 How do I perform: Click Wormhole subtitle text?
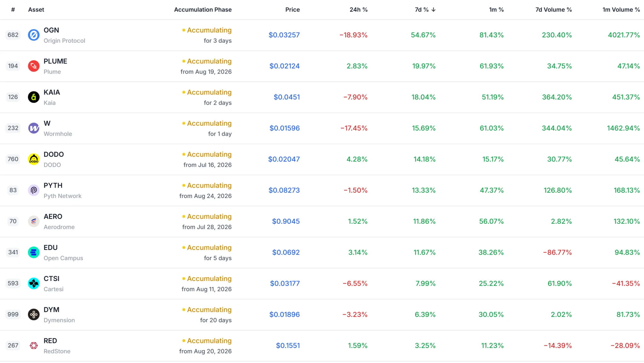tap(58, 134)
